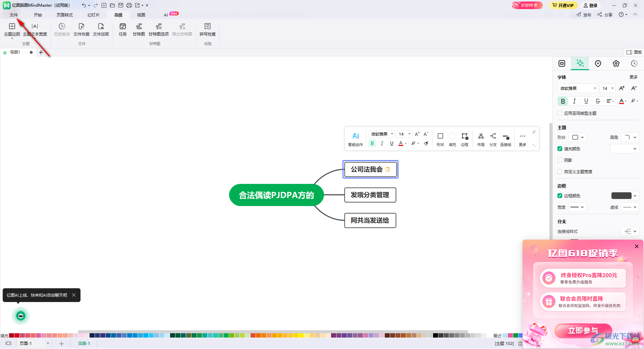644x349 pixels.
Task: Click the 文件恢复 file recovery icon
Action: coord(81,29)
